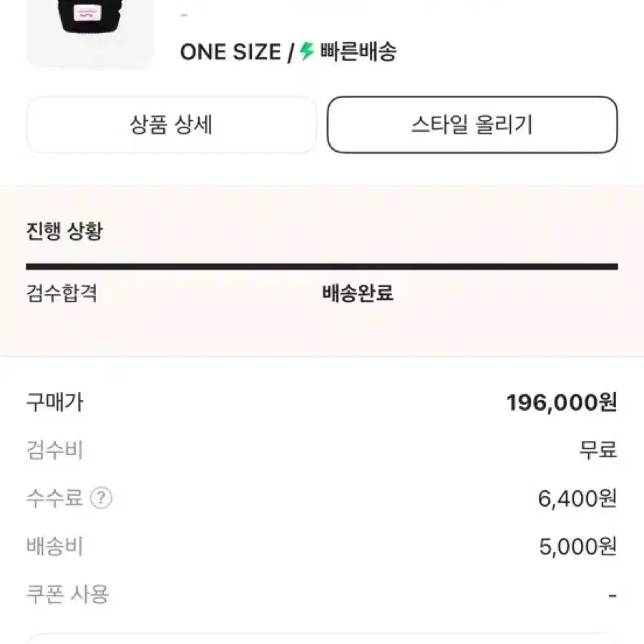
Task: Click the 스타일 올리기 button
Action: (x=472, y=125)
